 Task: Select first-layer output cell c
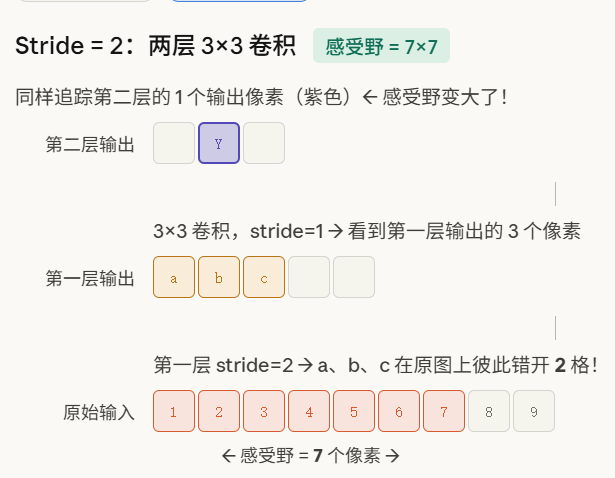tap(264, 277)
